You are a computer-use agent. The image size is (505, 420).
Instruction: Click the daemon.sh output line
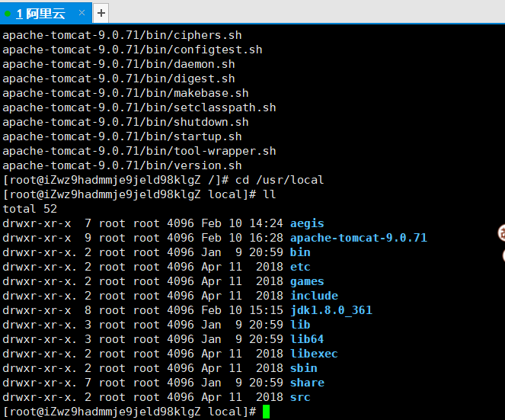(x=119, y=64)
